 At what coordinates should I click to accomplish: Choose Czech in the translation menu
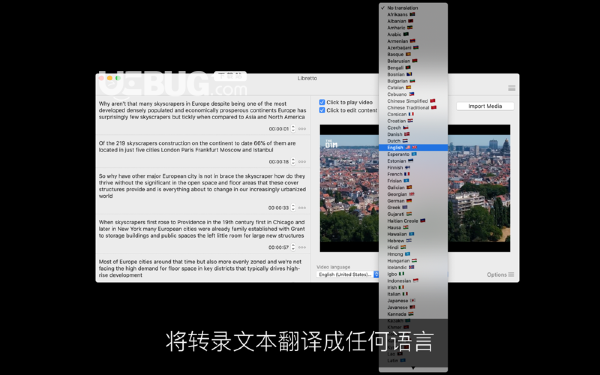(413, 128)
